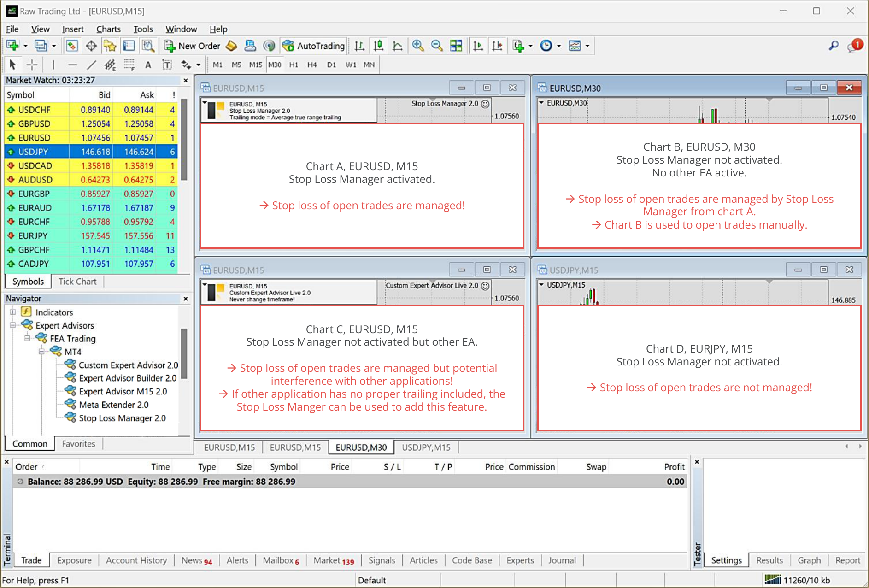
Task: Open the Profiles icon in toolbar
Action: [41, 46]
